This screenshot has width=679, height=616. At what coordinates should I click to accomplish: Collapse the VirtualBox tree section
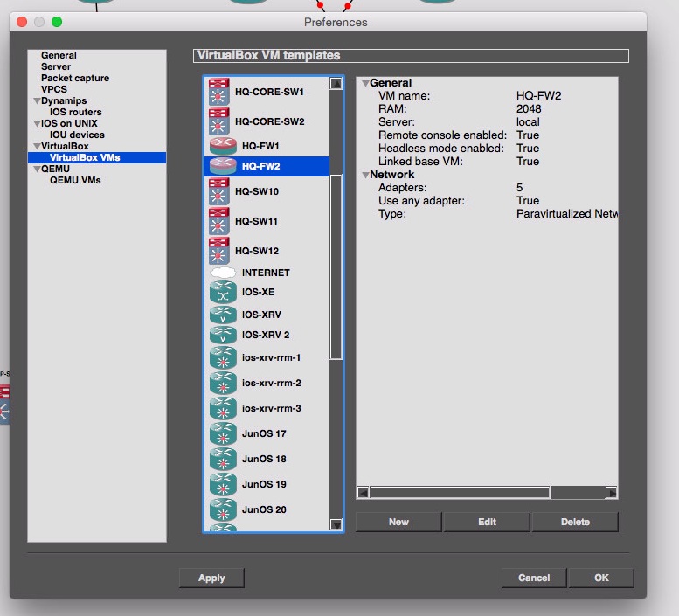pos(37,146)
